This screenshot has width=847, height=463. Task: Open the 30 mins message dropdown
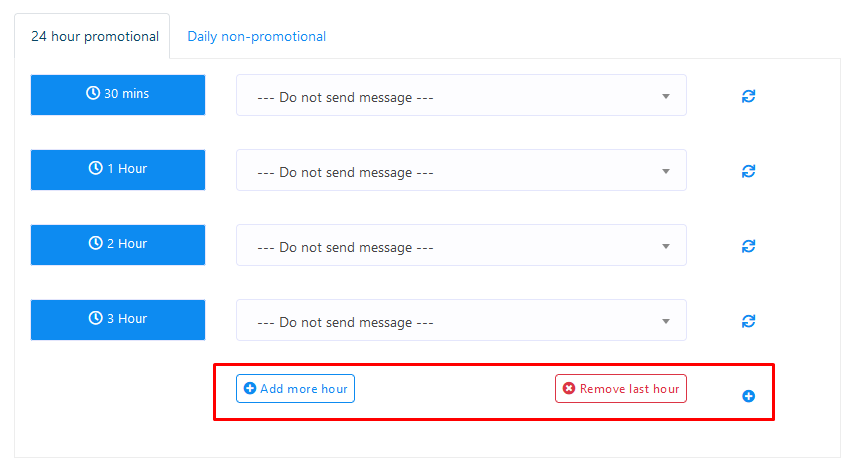click(x=461, y=95)
